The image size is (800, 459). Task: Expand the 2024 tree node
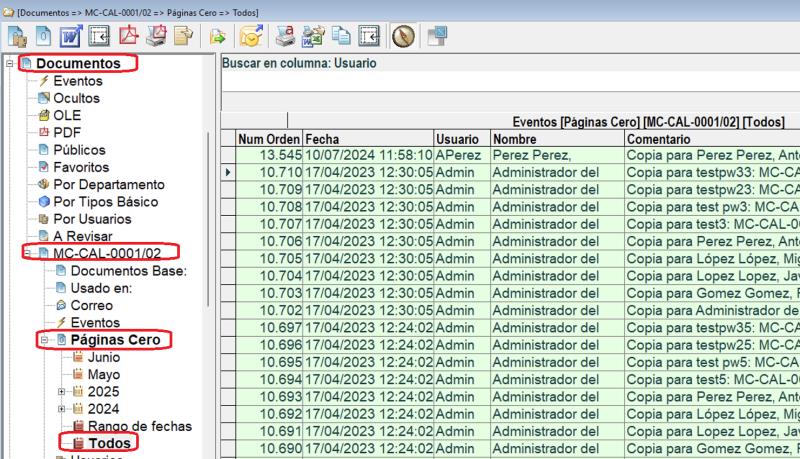click(x=62, y=409)
